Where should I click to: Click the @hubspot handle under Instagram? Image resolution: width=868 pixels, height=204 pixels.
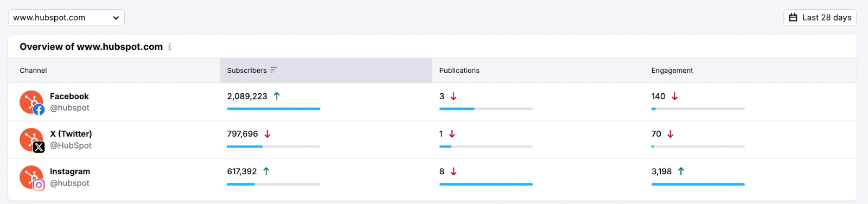point(70,183)
